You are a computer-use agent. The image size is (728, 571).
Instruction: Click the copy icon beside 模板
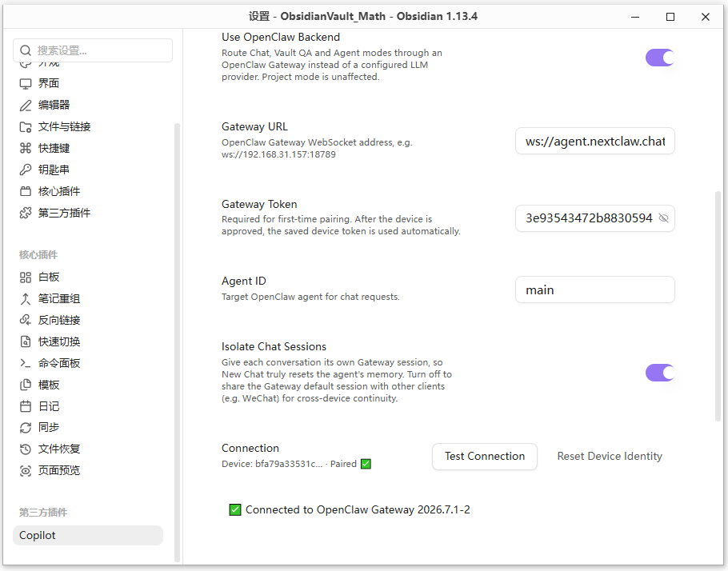[26, 385]
